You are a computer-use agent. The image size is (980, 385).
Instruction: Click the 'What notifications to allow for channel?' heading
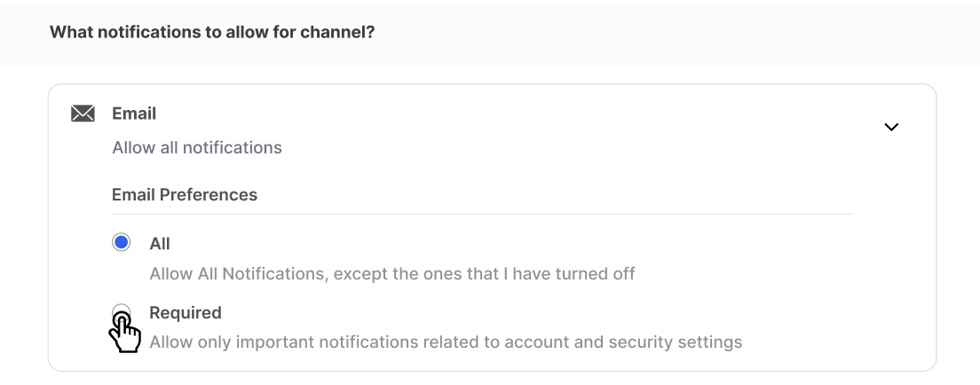pyautogui.click(x=212, y=32)
